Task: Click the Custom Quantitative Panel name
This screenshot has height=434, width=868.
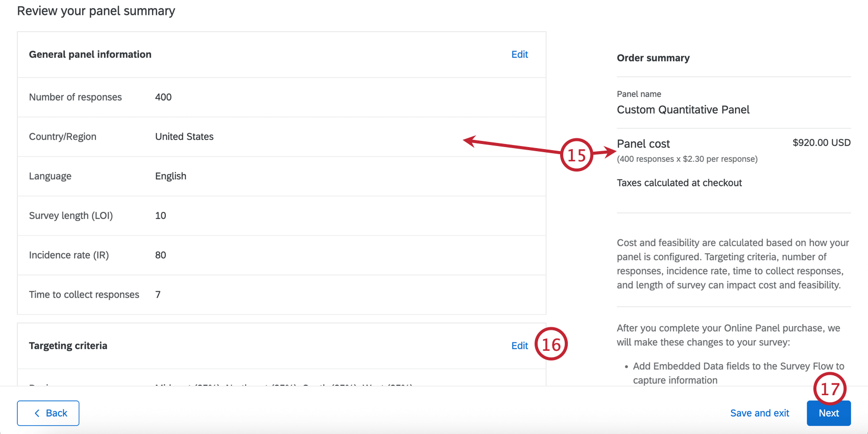Action: 683,110
